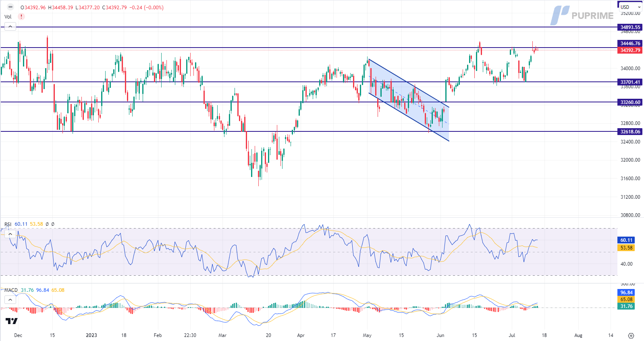
Task: Click the 31200.00 price scale label
Action: pyautogui.click(x=630, y=197)
